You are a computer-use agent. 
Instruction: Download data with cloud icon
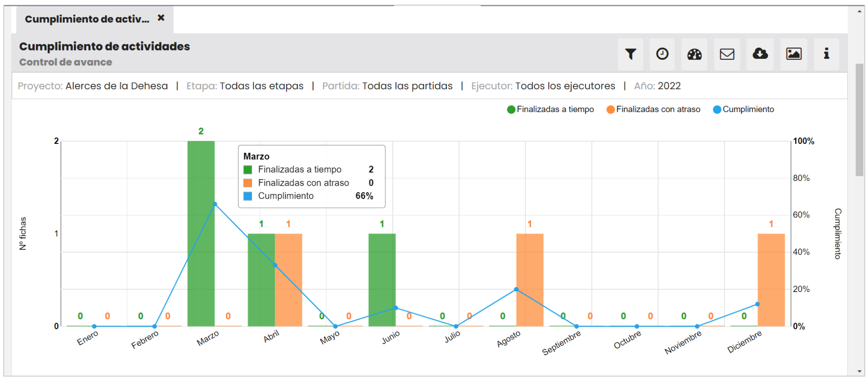click(x=760, y=54)
